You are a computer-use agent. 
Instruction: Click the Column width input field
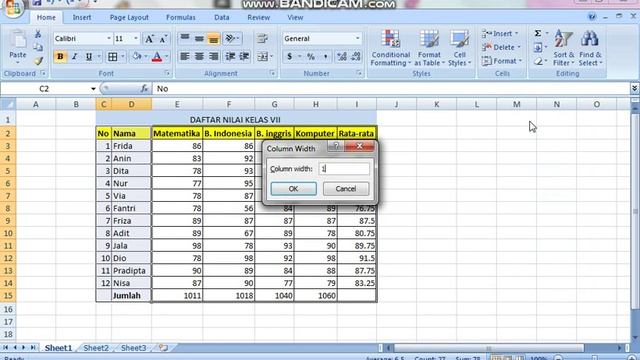click(x=344, y=169)
